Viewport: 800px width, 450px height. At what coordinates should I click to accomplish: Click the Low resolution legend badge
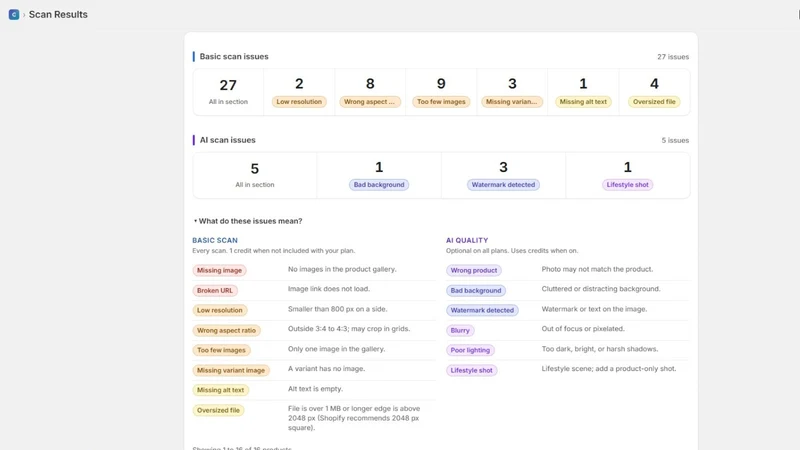point(219,310)
